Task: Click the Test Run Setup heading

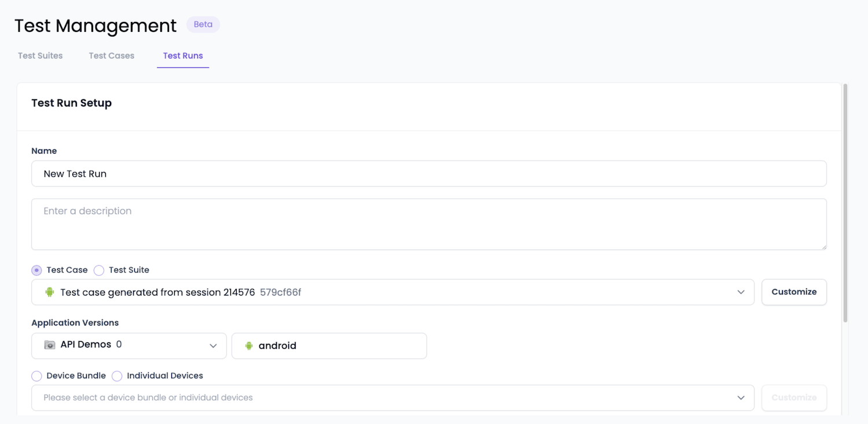Action: pyautogui.click(x=72, y=103)
